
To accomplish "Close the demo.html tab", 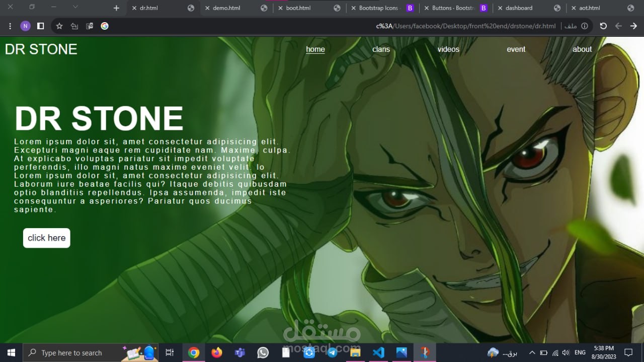I will tap(207, 8).
